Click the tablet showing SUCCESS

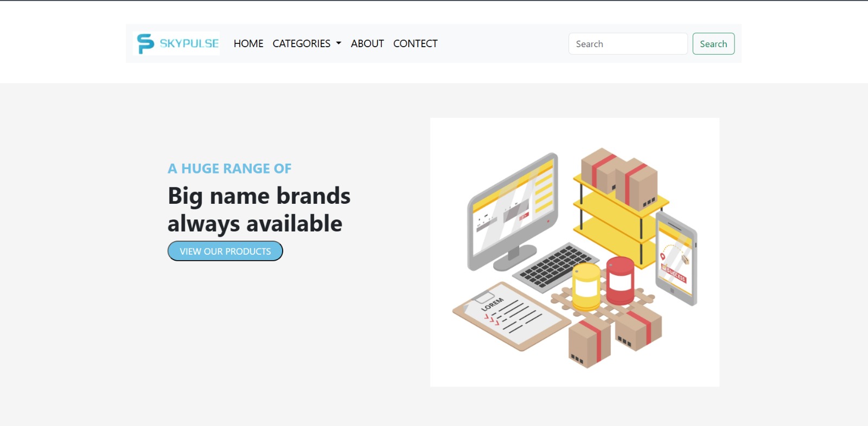[676, 259]
